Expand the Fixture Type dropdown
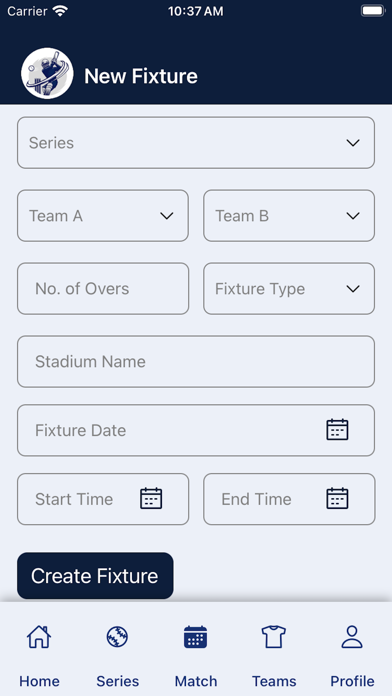 (x=289, y=289)
